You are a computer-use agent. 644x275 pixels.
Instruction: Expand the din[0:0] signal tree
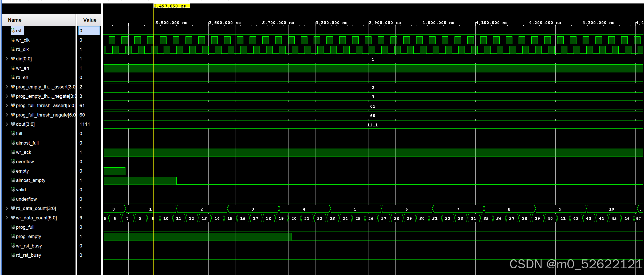point(7,59)
